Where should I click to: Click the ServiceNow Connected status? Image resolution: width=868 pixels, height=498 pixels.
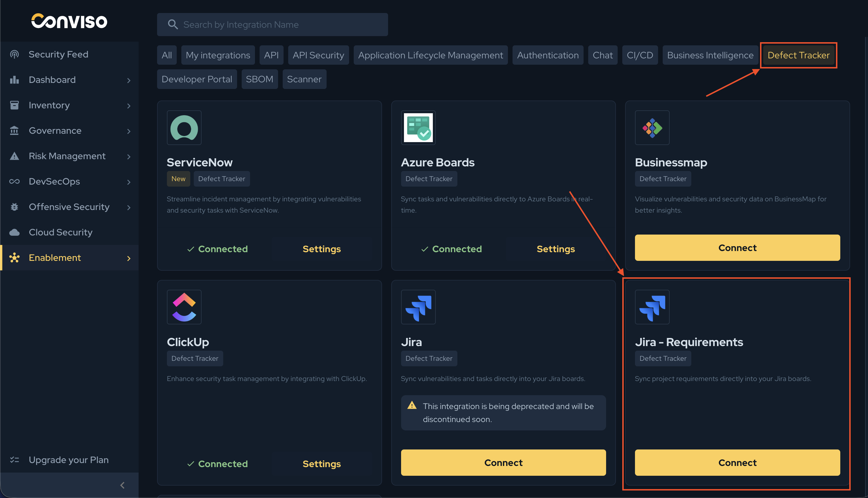(217, 249)
